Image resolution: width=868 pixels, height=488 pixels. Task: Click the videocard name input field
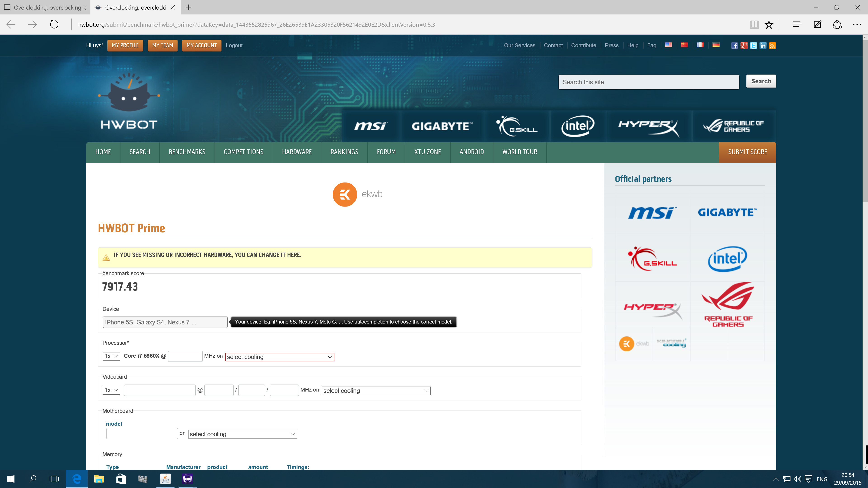[x=160, y=390]
